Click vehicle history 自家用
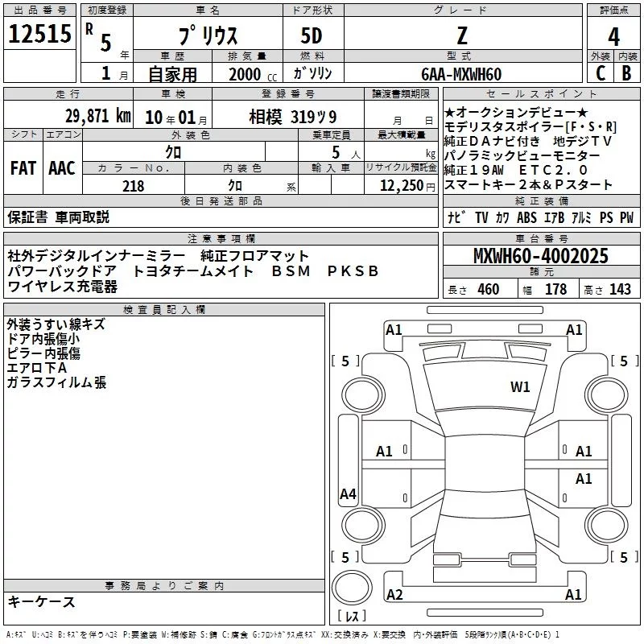644x644 pixels. 172,74
